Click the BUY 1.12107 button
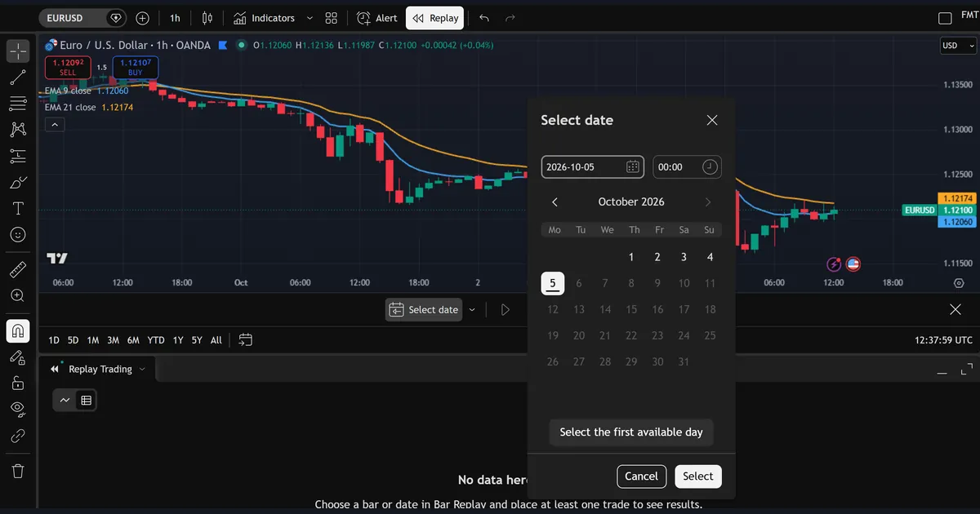This screenshot has height=514, width=980. (x=136, y=67)
